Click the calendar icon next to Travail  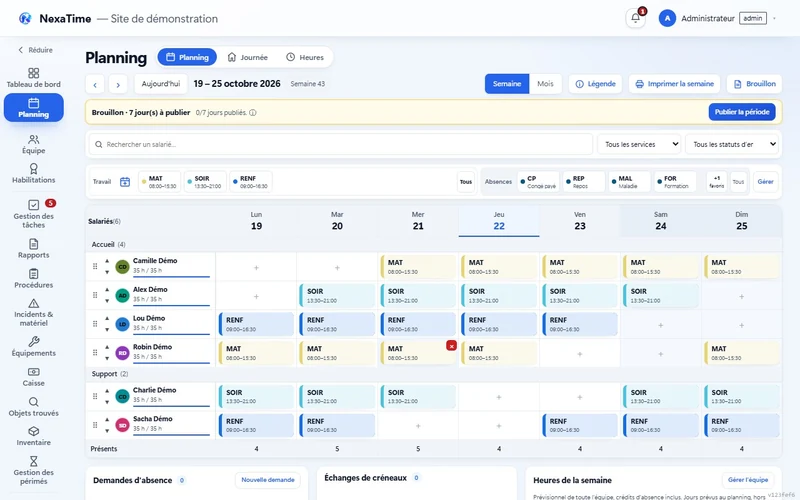(125, 182)
